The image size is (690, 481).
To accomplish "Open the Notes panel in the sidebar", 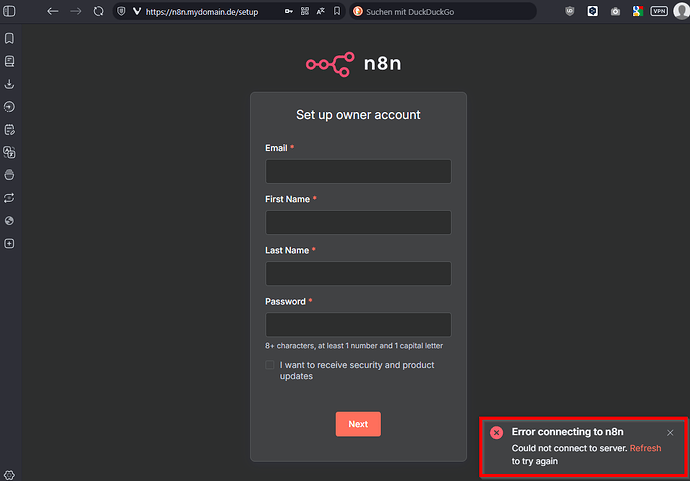I will [x=9, y=130].
